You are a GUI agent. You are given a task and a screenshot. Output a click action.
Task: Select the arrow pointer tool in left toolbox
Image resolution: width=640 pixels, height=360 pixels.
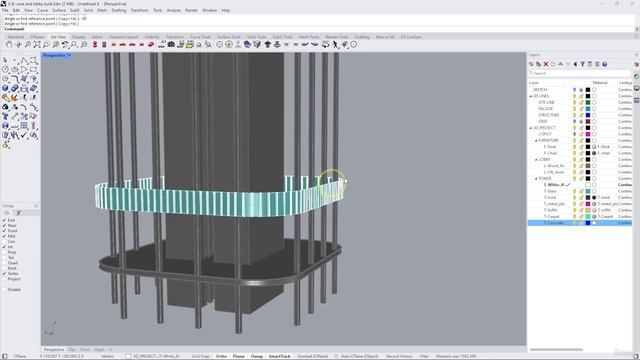coord(5,60)
